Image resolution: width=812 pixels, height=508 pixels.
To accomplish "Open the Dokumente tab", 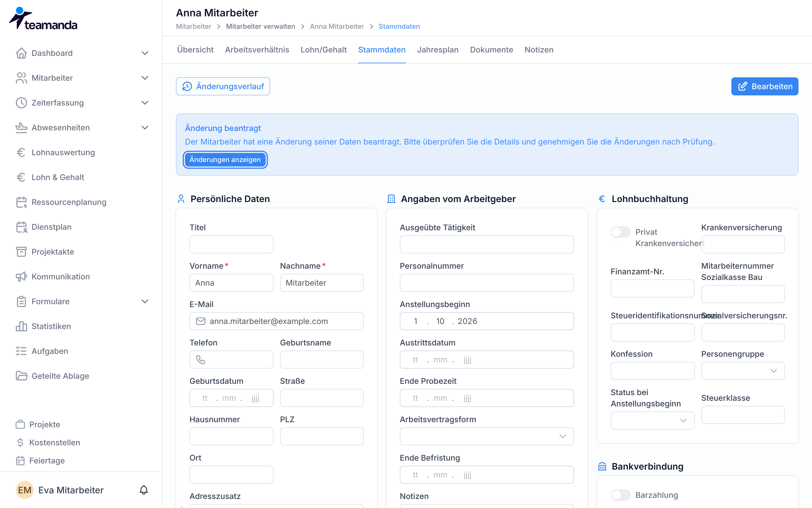I will [x=491, y=50].
